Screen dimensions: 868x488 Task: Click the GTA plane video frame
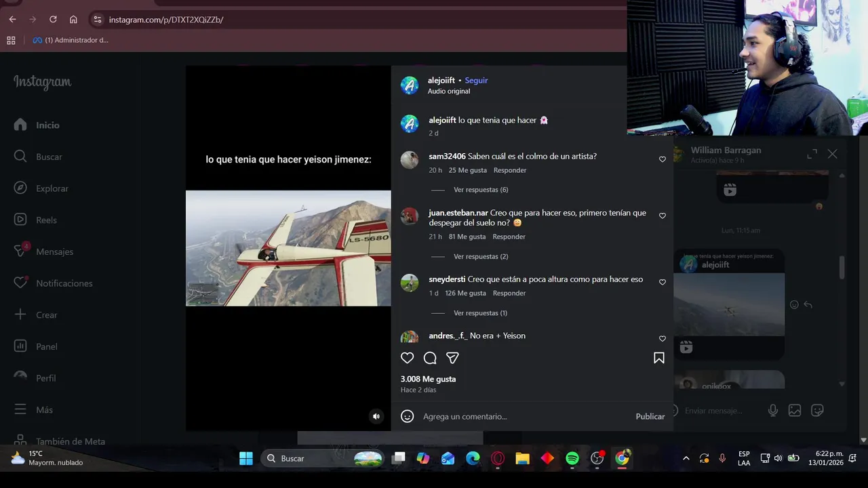288,248
